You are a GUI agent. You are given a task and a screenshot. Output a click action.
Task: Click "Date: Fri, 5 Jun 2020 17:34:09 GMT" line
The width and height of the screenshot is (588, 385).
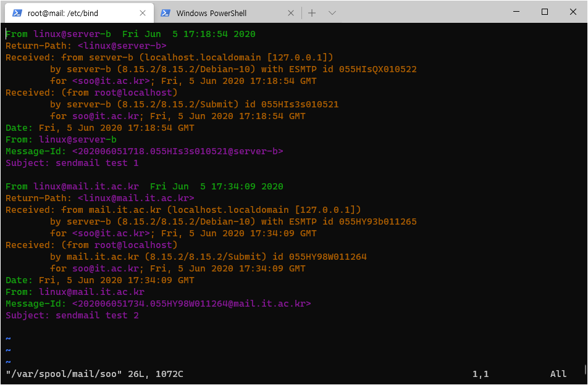(x=100, y=281)
